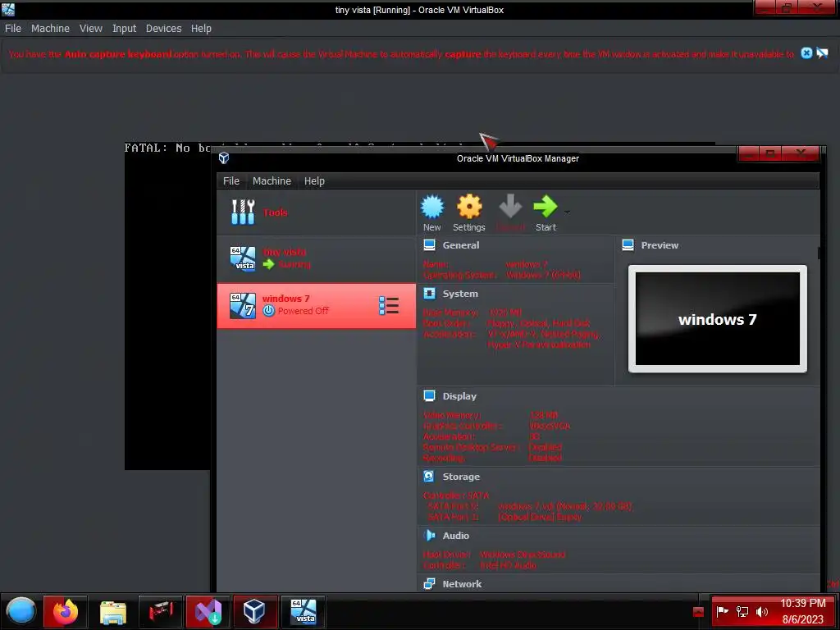This screenshot has width=840, height=630.
Task: Click the General section header
Action: pyautogui.click(x=461, y=245)
